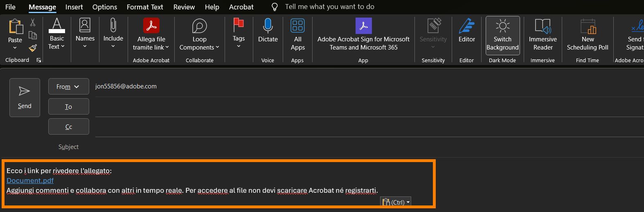This screenshot has height=212, width=644.
Task: Click the To recipients button
Action: (x=68, y=106)
